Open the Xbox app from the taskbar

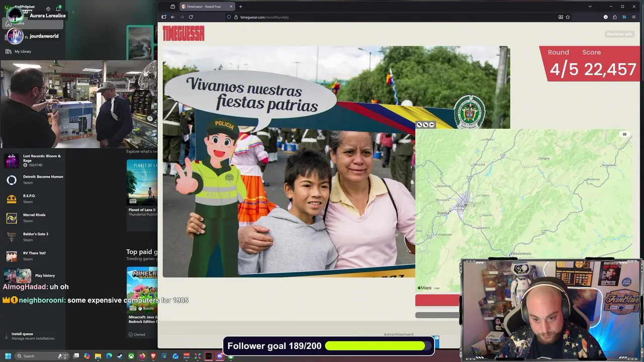131,356
